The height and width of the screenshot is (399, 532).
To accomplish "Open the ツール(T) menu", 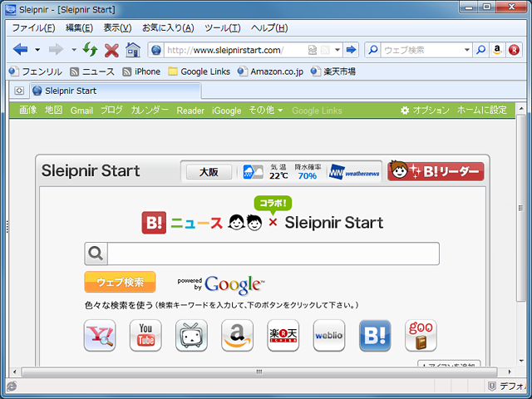I will [223, 27].
